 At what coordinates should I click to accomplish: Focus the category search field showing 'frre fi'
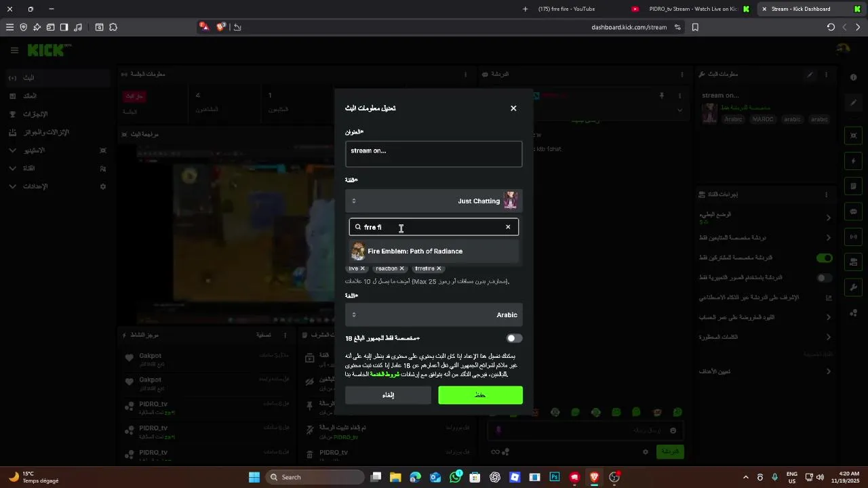pos(434,227)
